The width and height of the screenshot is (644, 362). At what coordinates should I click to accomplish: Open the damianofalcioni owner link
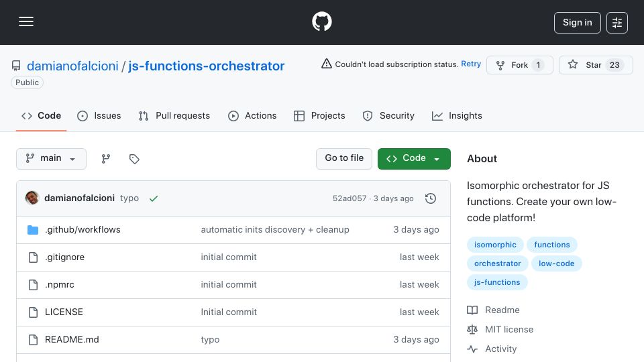point(72,66)
